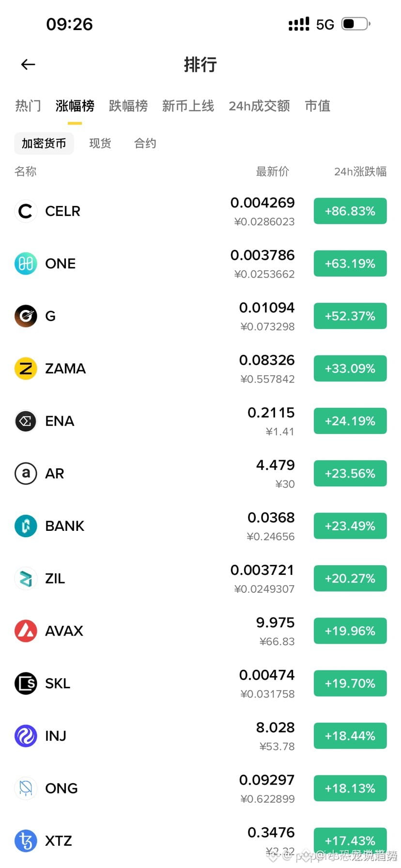
Task: Switch to the 跌幅榜 tab
Action: [x=128, y=106]
